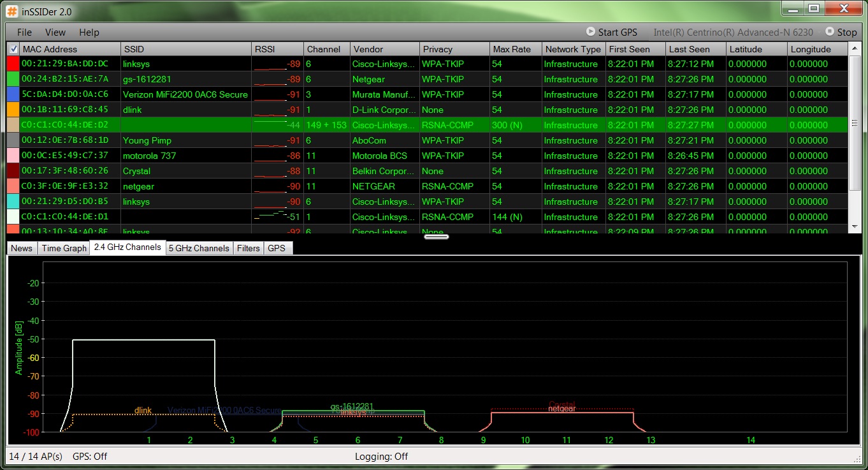The width and height of the screenshot is (868, 470).
Task: Select Verizon MiFi2200 0AC6 Secure SSID
Action: [185, 94]
